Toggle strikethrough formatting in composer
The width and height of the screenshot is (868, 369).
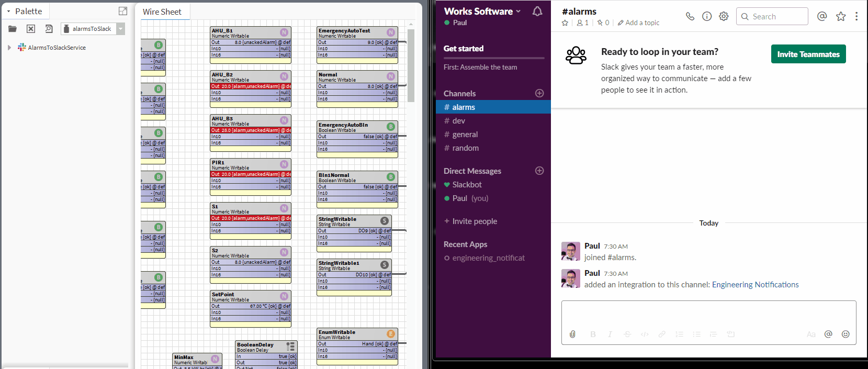click(627, 334)
